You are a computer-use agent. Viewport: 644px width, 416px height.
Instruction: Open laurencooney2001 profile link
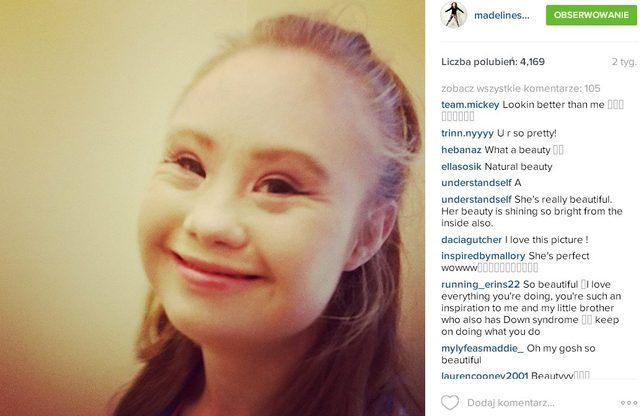tap(485, 375)
